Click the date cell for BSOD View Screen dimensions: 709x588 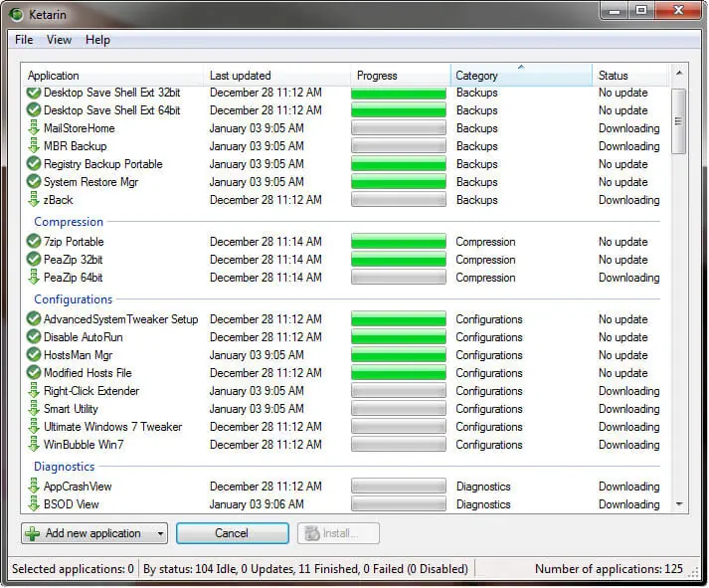(x=257, y=503)
